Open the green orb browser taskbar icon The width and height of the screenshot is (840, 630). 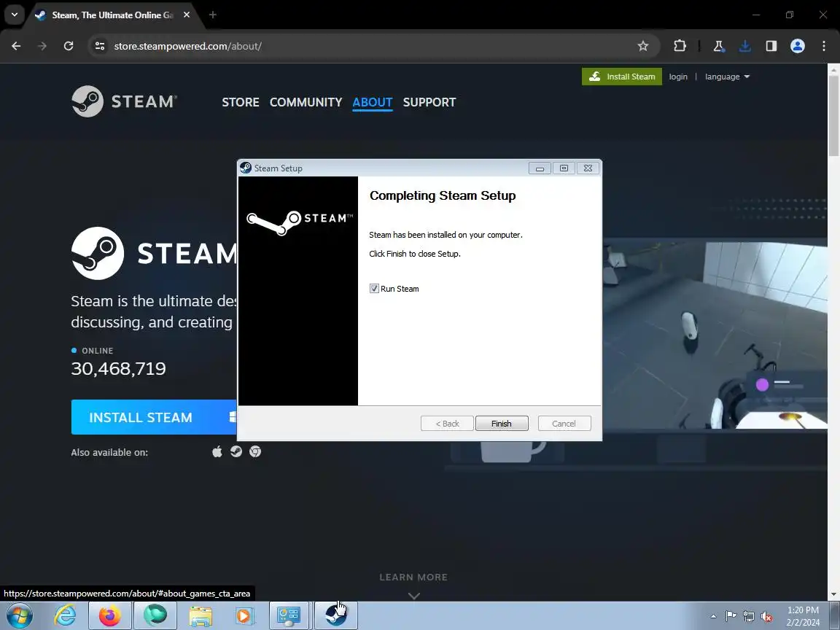155,616
